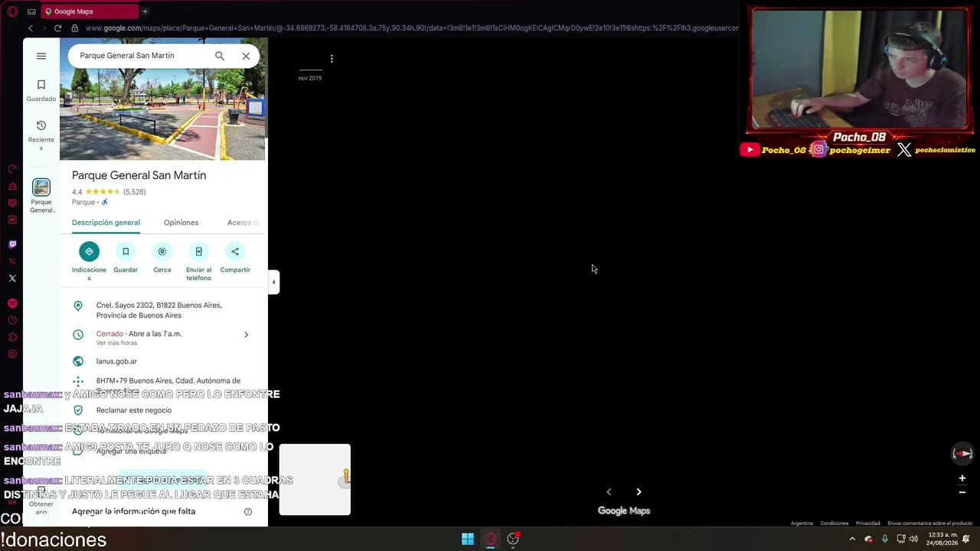This screenshot has width=980, height=551.
Task: Switch to the Descripción general tab
Action: tap(106, 223)
